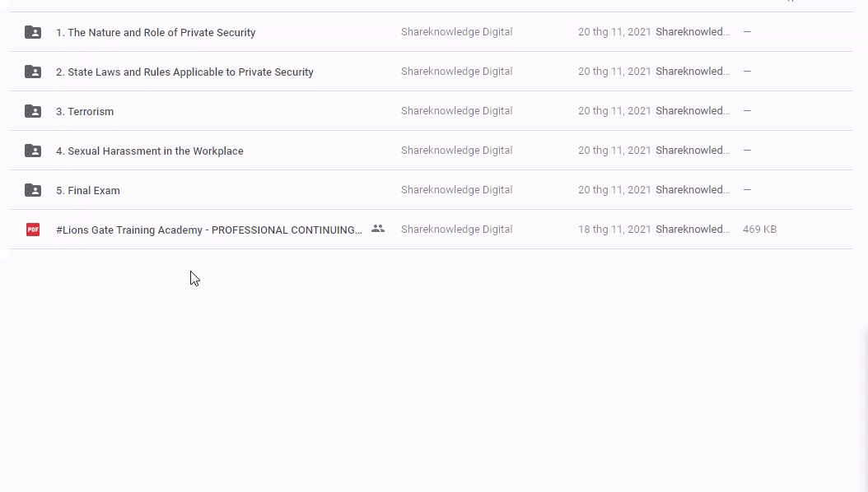Screen dimensions: 868x492
Task: Click file size dash on Nature and Role row
Action: point(747,32)
